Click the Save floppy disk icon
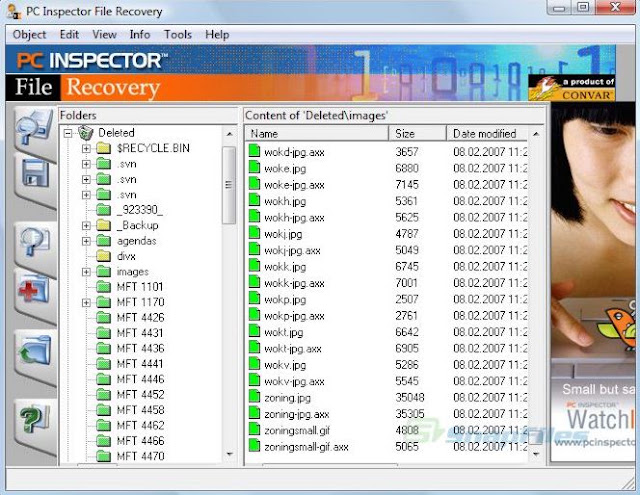Image resolution: width=640 pixels, height=495 pixels. (36, 175)
